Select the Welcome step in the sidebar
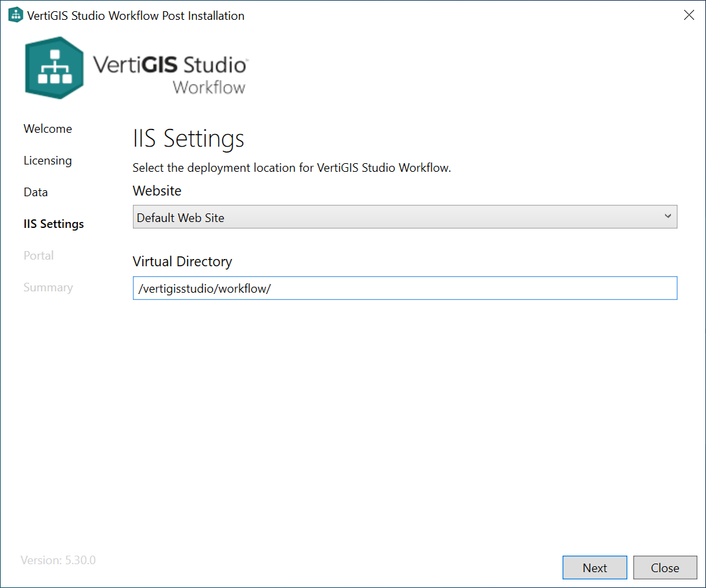Screen dimensions: 706x588 point(47,129)
